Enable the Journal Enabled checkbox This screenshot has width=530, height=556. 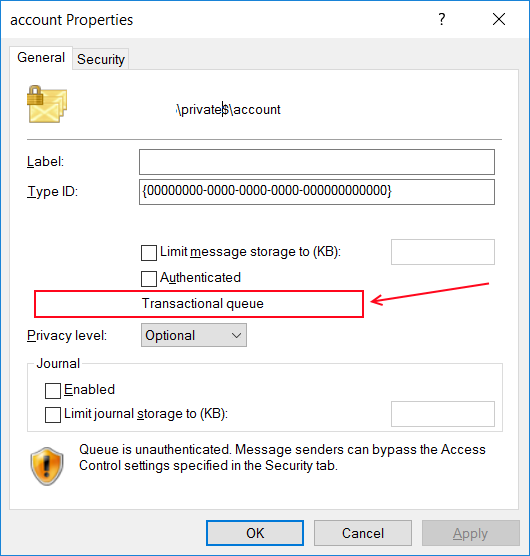pyautogui.click(x=53, y=391)
